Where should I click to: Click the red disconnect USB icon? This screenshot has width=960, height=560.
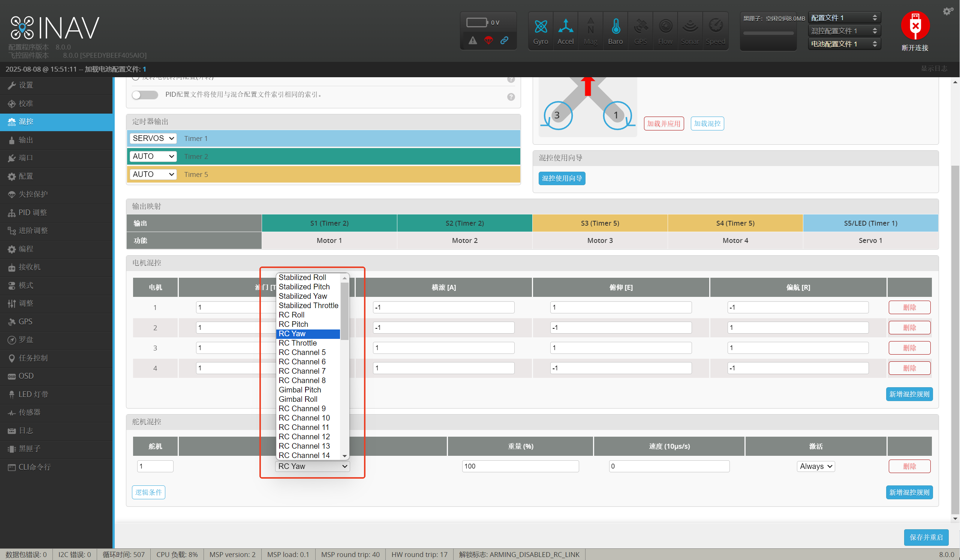pos(915,26)
